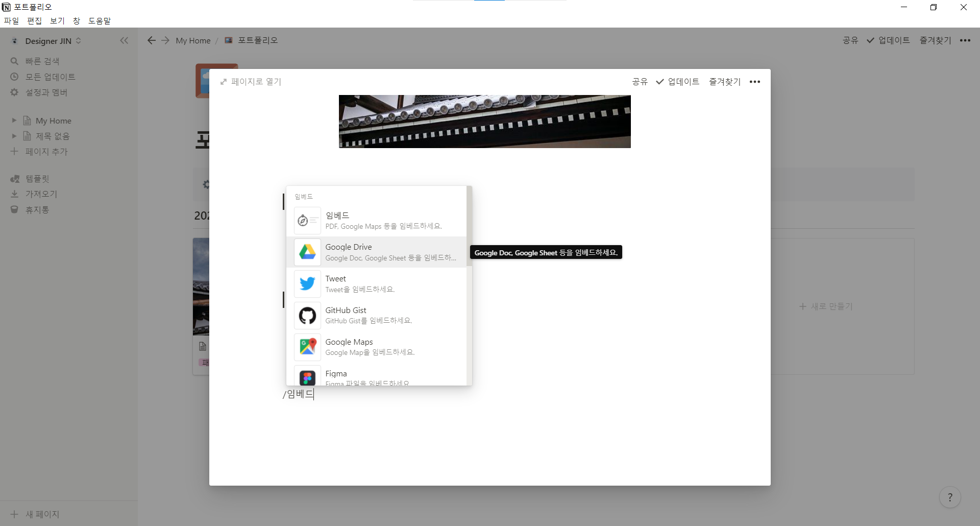The height and width of the screenshot is (526, 980).
Task: Expand the My Home page tree
Action: [x=14, y=121]
